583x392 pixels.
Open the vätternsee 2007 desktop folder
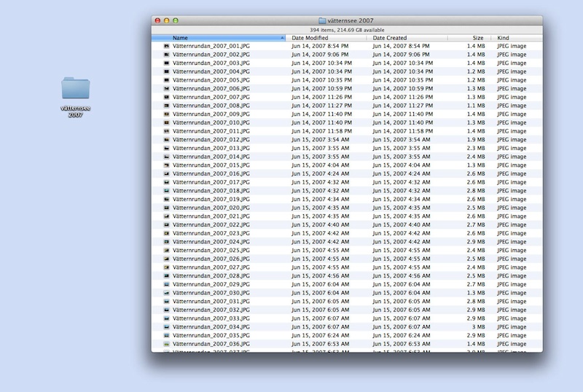pos(75,89)
